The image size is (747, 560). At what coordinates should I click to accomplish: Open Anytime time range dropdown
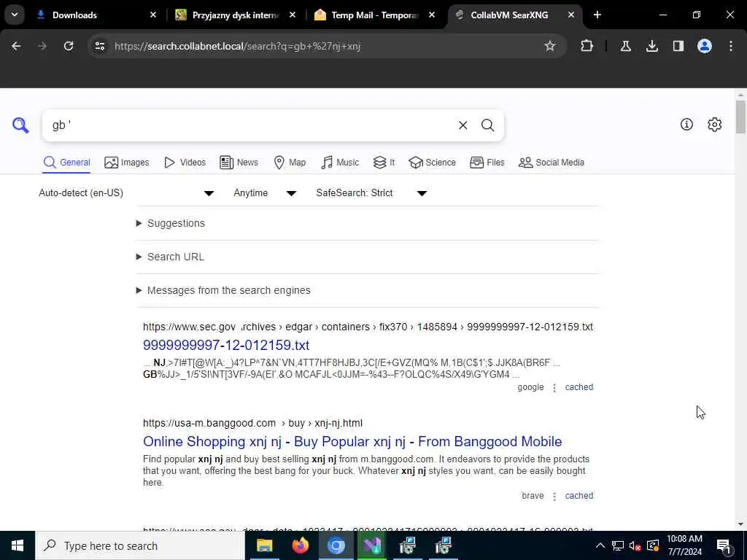coord(265,192)
